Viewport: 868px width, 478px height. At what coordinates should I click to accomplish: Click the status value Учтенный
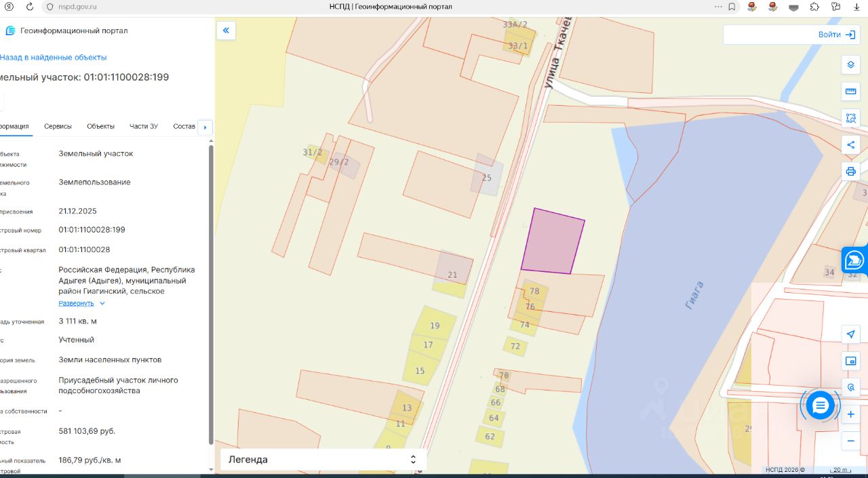[76, 340]
